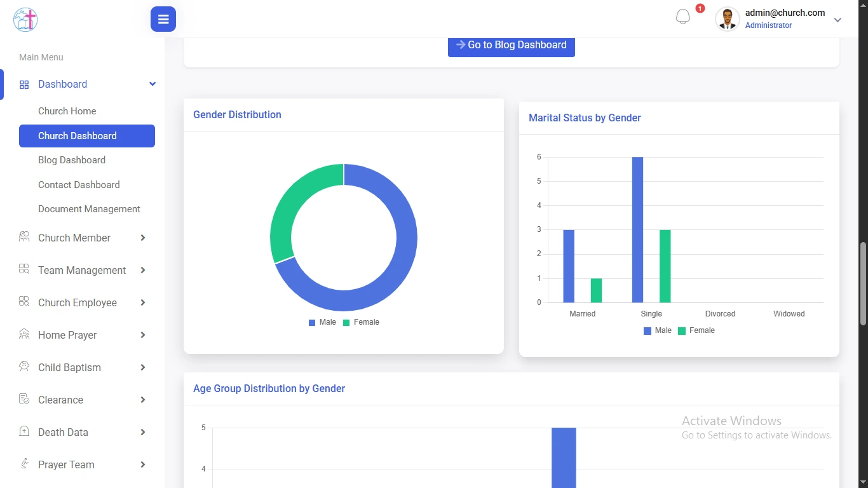Select the Church Member people icon
The width and height of the screenshot is (868, 488).
coord(24,237)
